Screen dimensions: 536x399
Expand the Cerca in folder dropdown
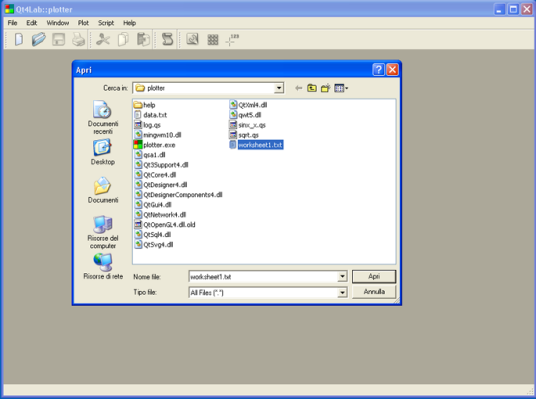point(279,88)
